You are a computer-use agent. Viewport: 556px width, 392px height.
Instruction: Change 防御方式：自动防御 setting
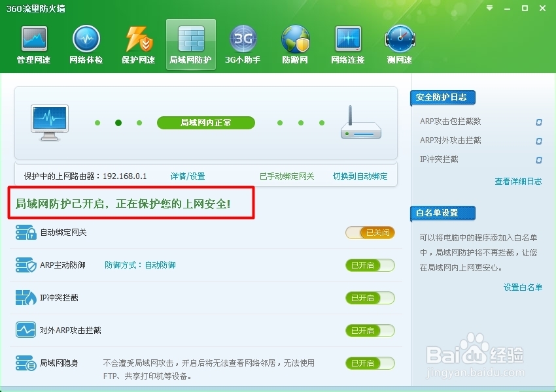pyautogui.click(x=140, y=265)
